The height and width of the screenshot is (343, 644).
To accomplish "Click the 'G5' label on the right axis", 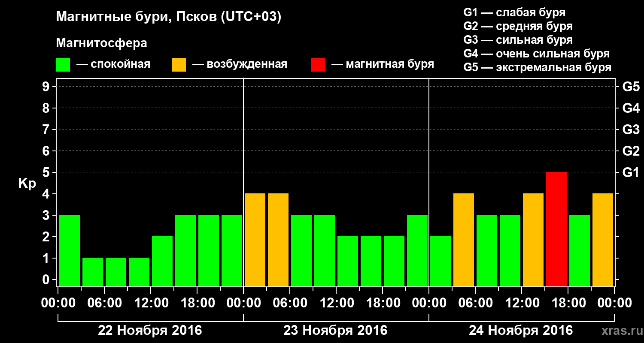I will click(x=631, y=87).
